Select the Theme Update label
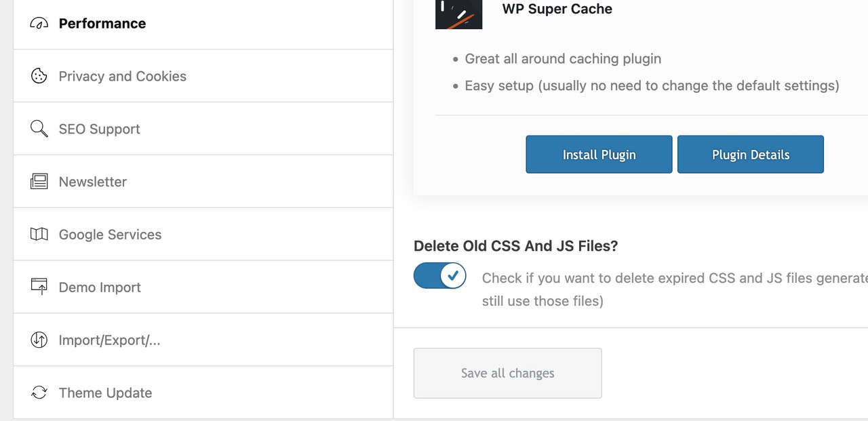This screenshot has width=868, height=421. pos(105,393)
